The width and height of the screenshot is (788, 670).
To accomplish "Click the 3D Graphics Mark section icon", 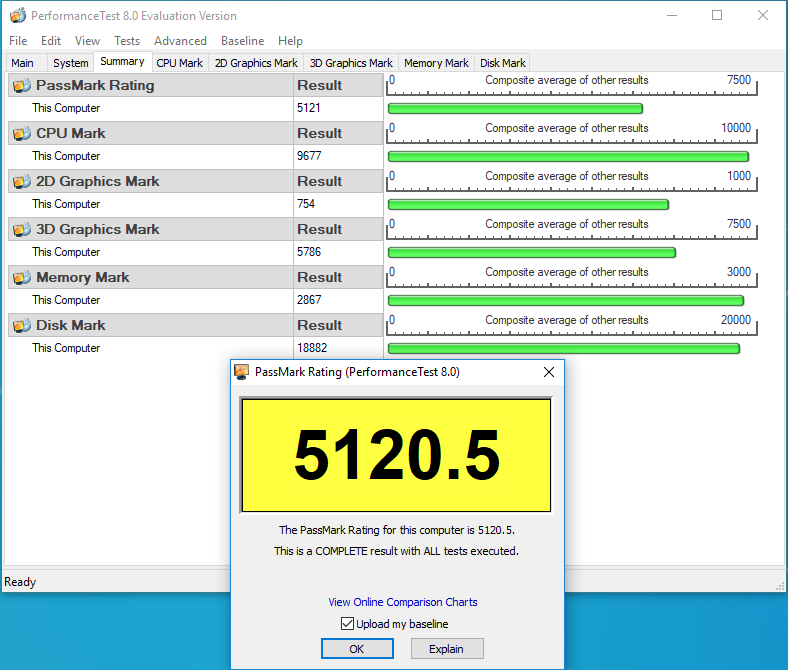I will pos(22,230).
